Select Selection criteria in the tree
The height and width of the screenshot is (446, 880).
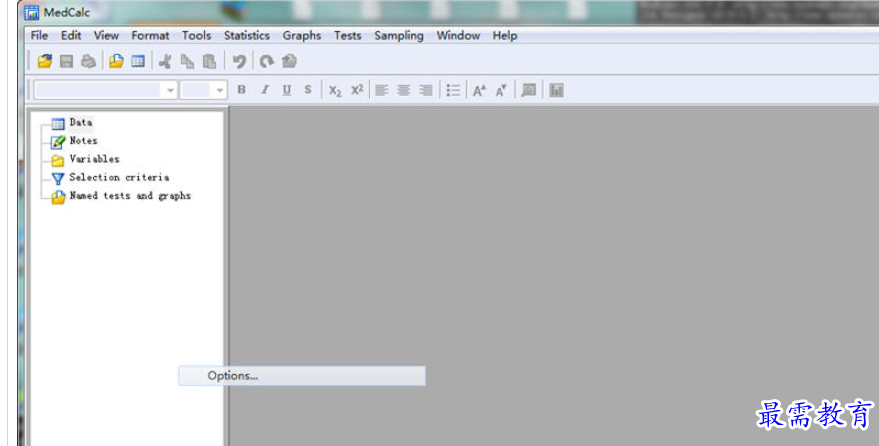tap(119, 177)
